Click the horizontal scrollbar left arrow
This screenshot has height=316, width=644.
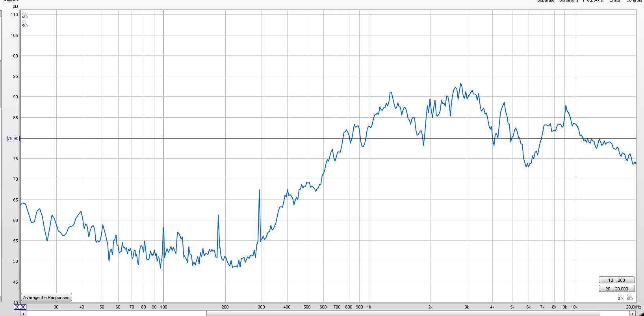[x=23, y=314]
